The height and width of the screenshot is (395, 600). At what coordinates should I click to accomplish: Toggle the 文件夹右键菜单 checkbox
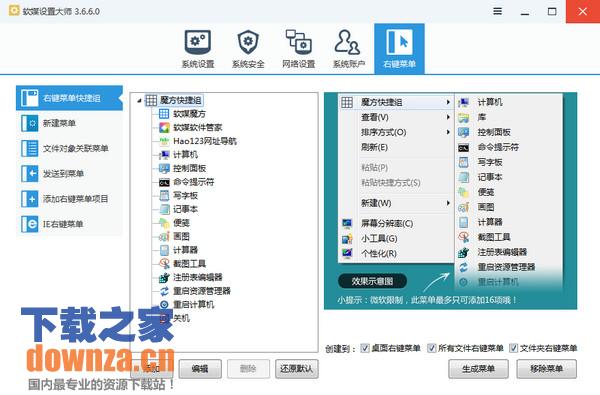[514, 348]
